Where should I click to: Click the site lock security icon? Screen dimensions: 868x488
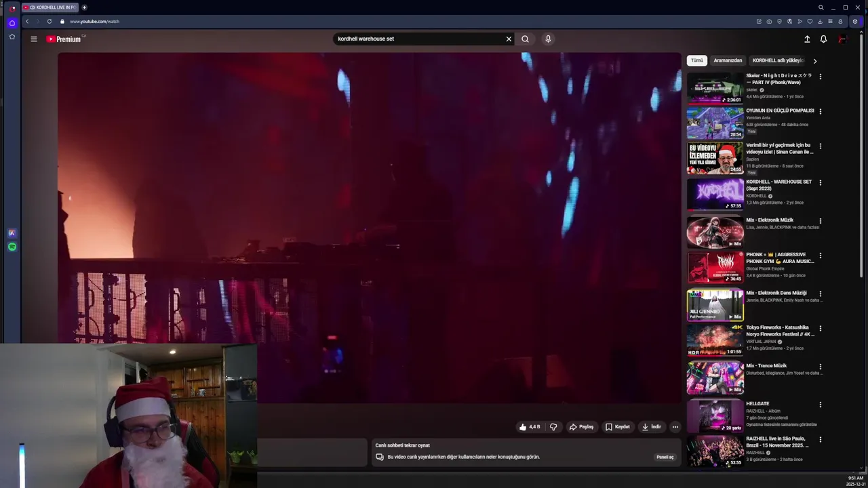click(x=62, y=22)
